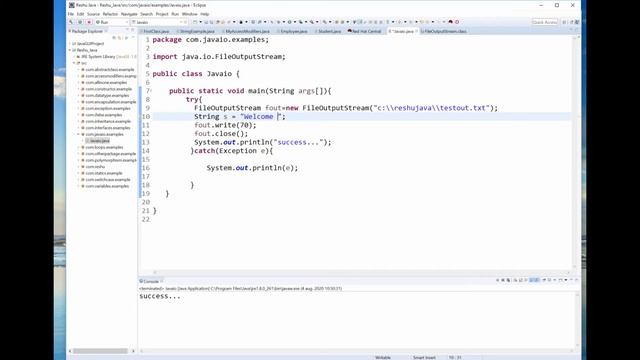Click the Console view tab
640x360 pixels.
pos(150,281)
